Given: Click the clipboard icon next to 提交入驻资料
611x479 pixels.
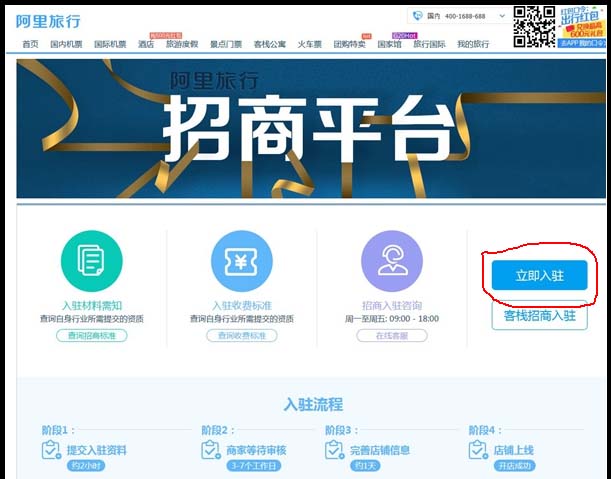Looking at the screenshot, I should 51,450.
